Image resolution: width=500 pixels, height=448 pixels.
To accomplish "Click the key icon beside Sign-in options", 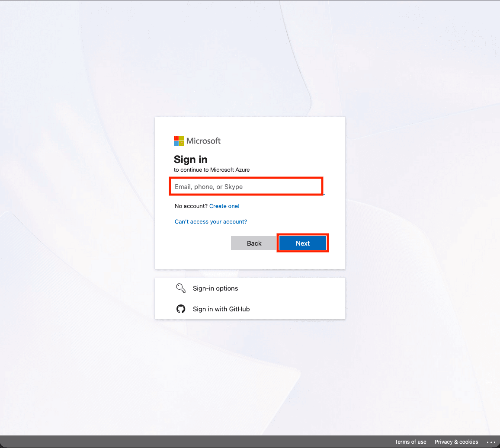I will [x=181, y=288].
